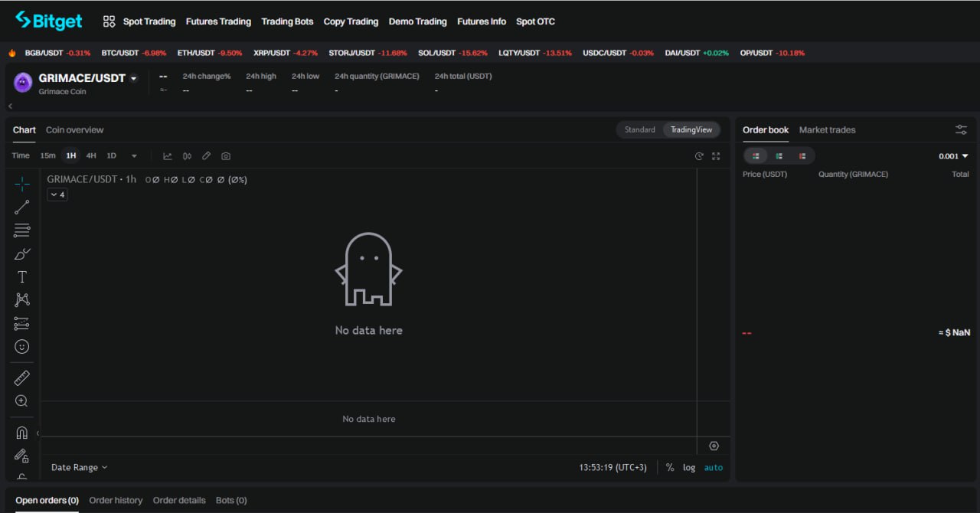Screen dimensions: 980x513
Task: Select the trend line drawing tool
Action: tap(22, 207)
